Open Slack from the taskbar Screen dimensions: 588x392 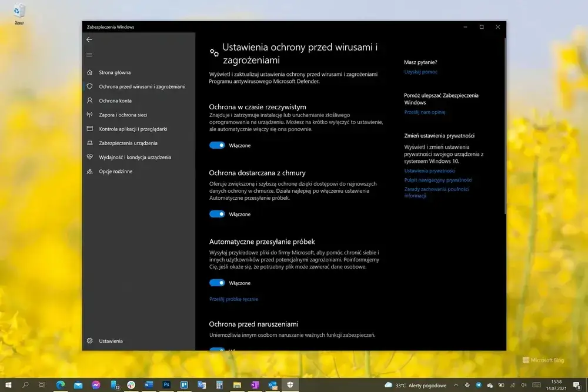(130, 385)
